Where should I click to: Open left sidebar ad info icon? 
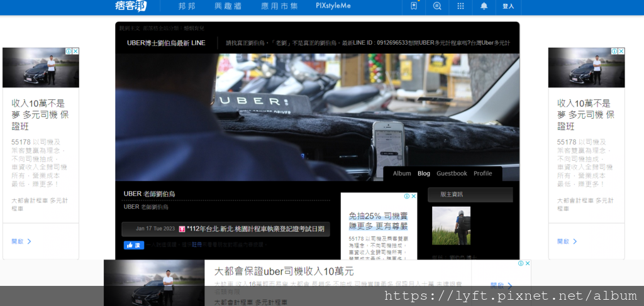point(69,52)
